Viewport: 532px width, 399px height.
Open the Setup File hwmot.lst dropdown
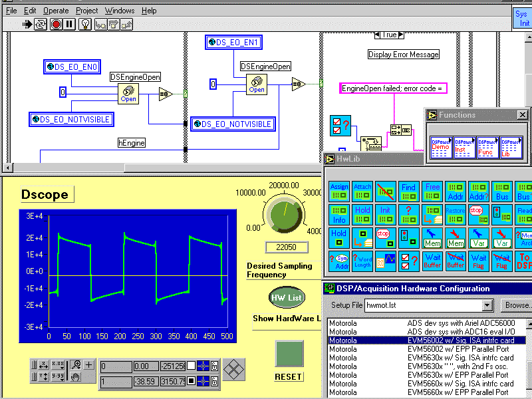(x=487, y=305)
